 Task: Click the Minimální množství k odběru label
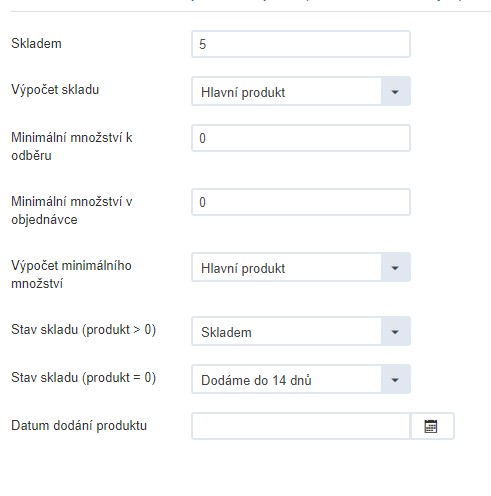[72, 146]
